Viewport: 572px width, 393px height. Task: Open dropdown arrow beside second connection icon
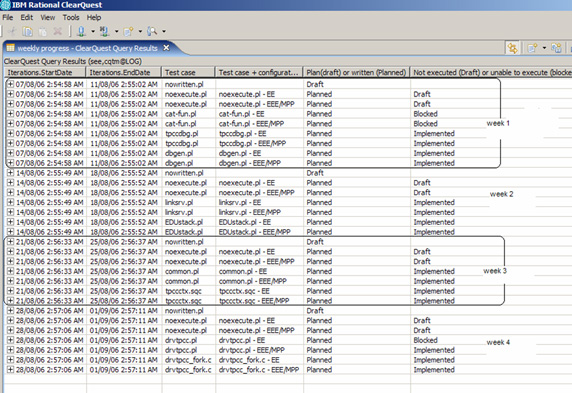tap(116, 32)
